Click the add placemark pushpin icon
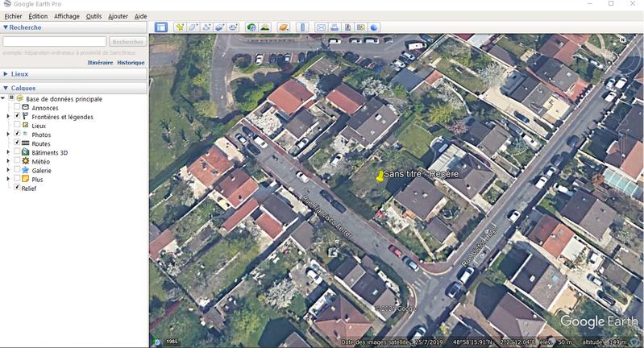This screenshot has height=348, width=644. [x=180, y=27]
